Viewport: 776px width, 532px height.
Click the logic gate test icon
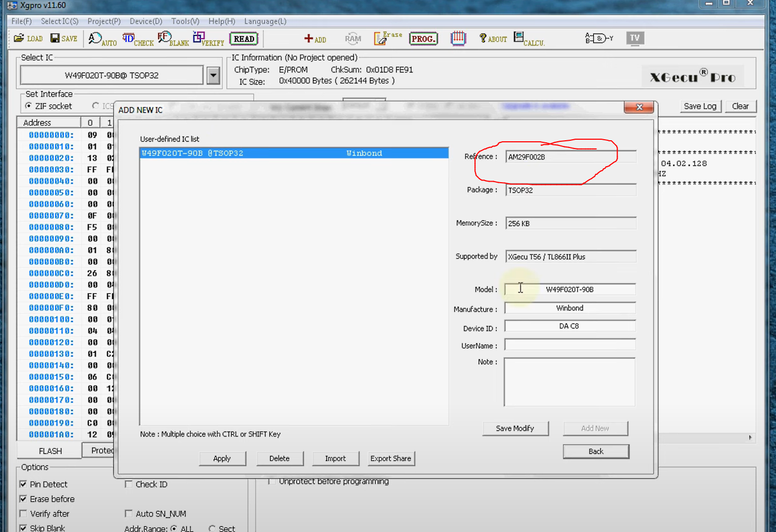599,38
